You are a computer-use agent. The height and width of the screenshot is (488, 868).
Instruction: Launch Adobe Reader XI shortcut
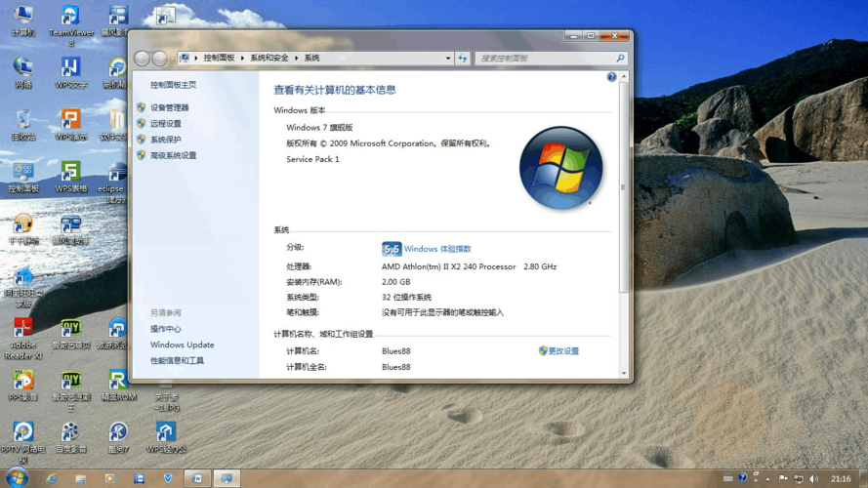[23, 338]
